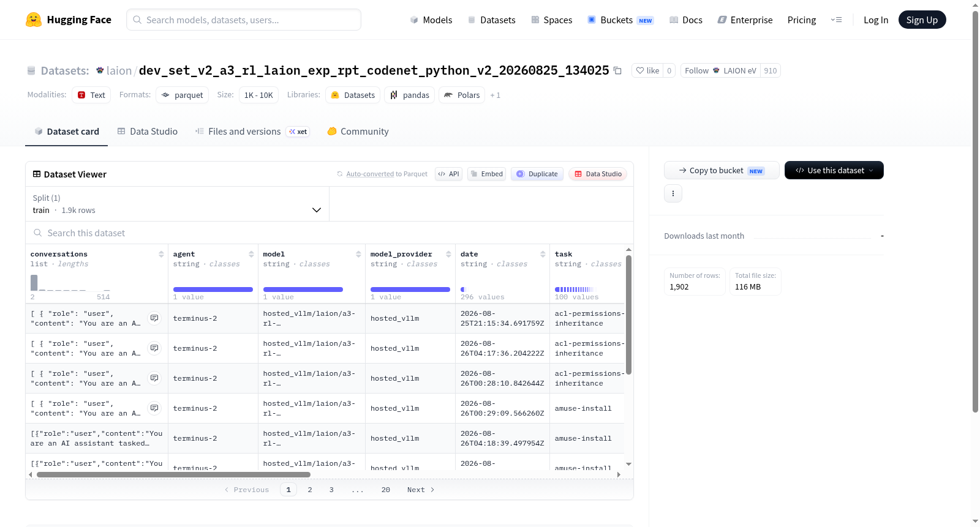Click the pandas library tag
This screenshot has width=980, height=527.
(x=409, y=95)
